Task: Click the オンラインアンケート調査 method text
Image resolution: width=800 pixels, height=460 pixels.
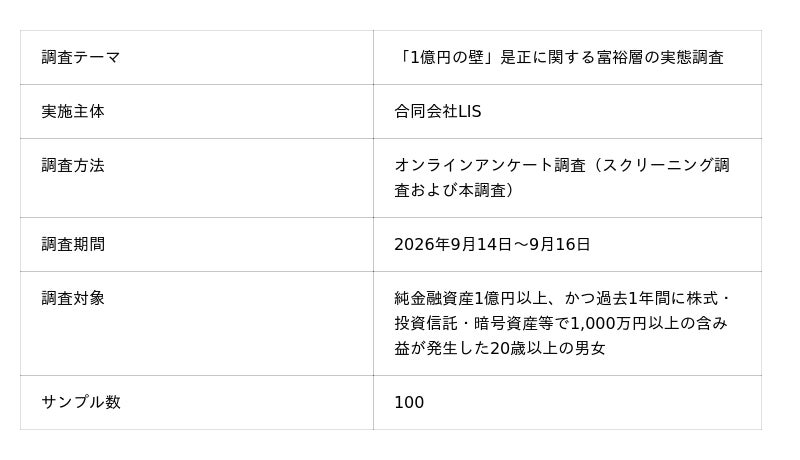Action: point(490,165)
